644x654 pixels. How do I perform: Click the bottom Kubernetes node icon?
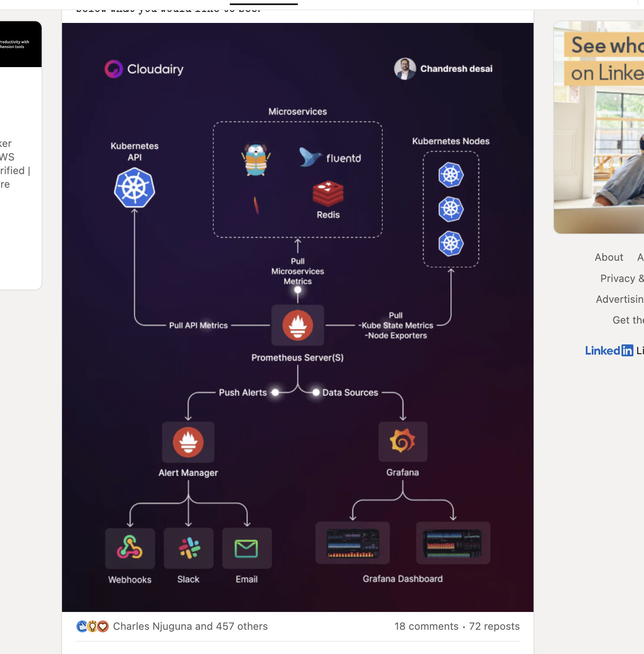451,243
